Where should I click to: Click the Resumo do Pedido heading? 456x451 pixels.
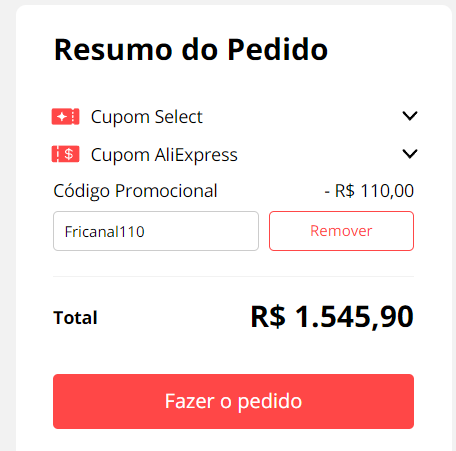click(x=191, y=50)
